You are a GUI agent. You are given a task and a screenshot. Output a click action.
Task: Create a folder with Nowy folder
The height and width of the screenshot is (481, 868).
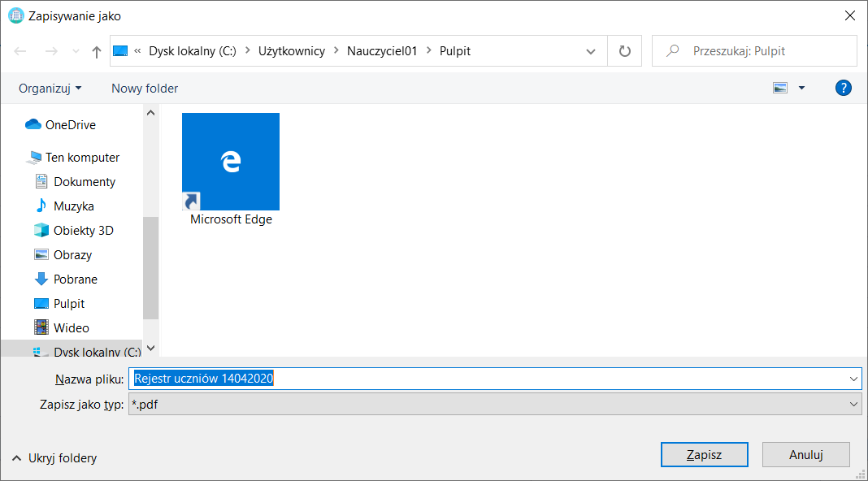pyautogui.click(x=145, y=89)
